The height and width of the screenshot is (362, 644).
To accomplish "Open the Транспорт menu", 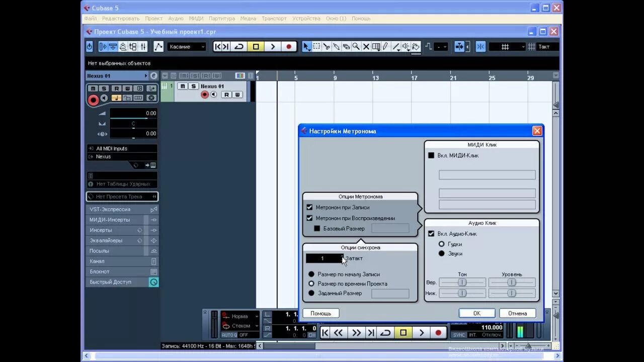I will pos(274,19).
